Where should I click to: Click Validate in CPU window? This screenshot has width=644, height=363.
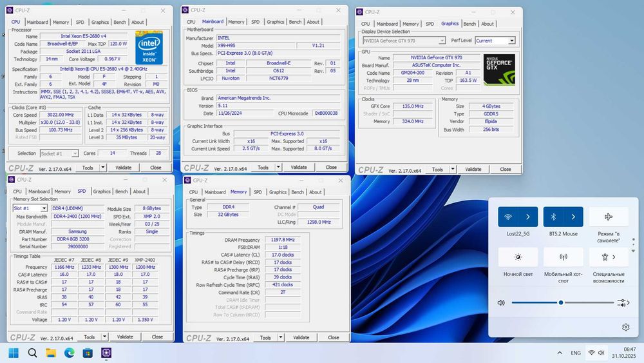point(123,168)
